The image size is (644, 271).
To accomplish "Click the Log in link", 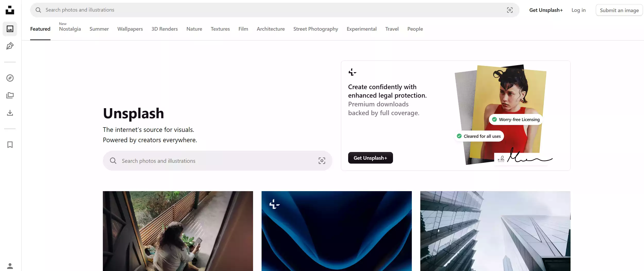I will point(579,10).
